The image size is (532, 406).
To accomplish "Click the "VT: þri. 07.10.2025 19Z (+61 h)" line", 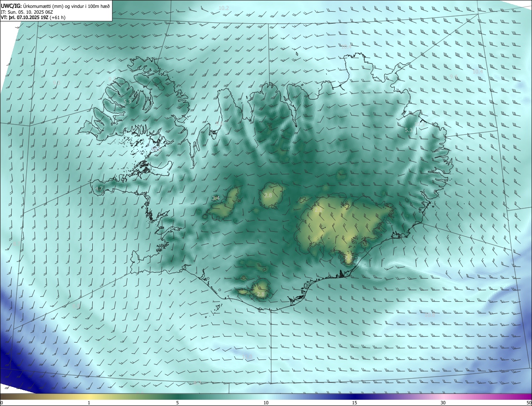I will pyautogui.click(x=33, y=17).
